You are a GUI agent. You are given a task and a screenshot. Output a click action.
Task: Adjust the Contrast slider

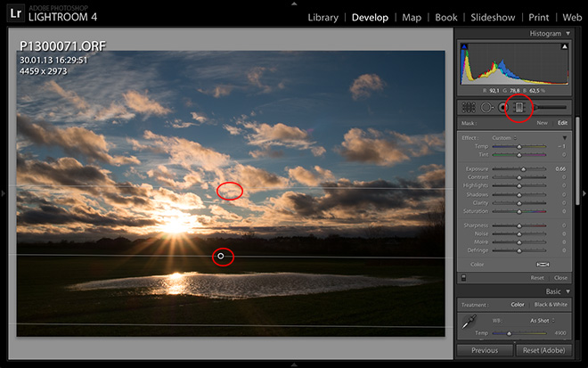tap(519, 177)
